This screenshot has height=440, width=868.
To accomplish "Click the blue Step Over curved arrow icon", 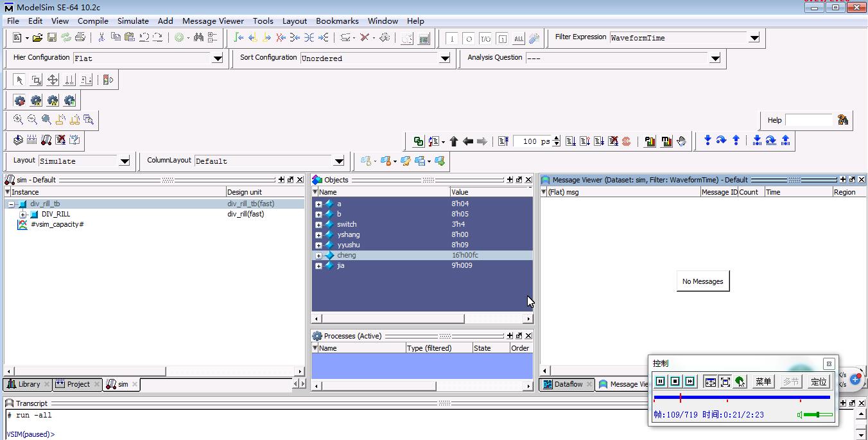I will coord(722,140).
